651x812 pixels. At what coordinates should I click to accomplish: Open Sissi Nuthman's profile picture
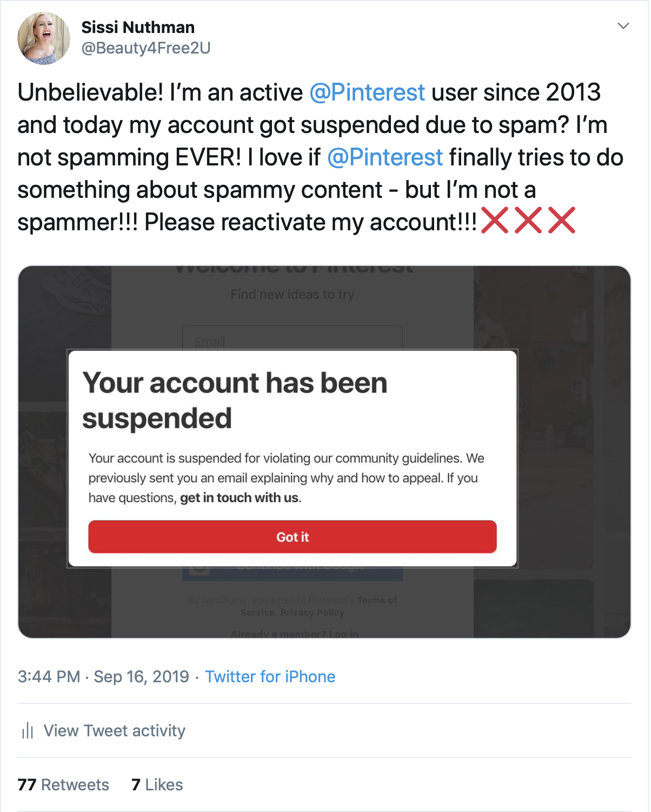pos(44,38)
